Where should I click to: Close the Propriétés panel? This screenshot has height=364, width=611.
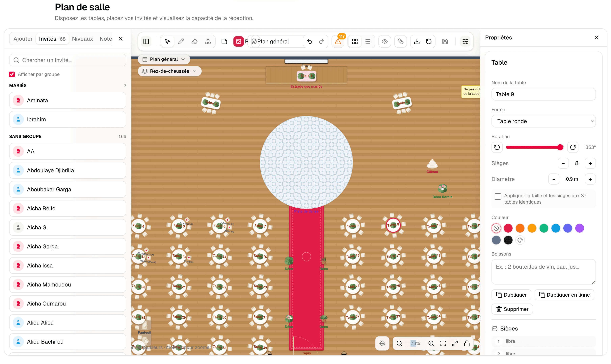[x=597, y=37]
